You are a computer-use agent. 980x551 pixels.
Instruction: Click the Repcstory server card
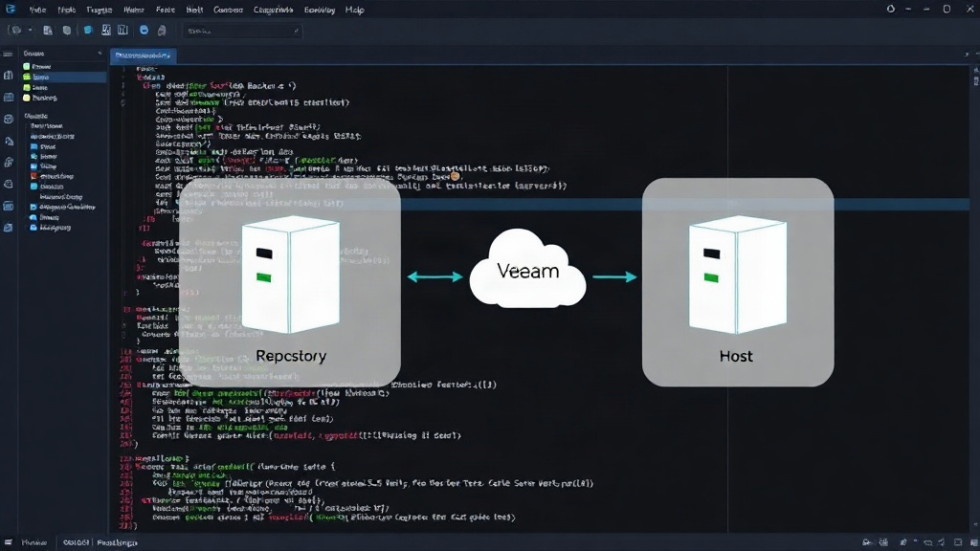(x=290, y=282)
